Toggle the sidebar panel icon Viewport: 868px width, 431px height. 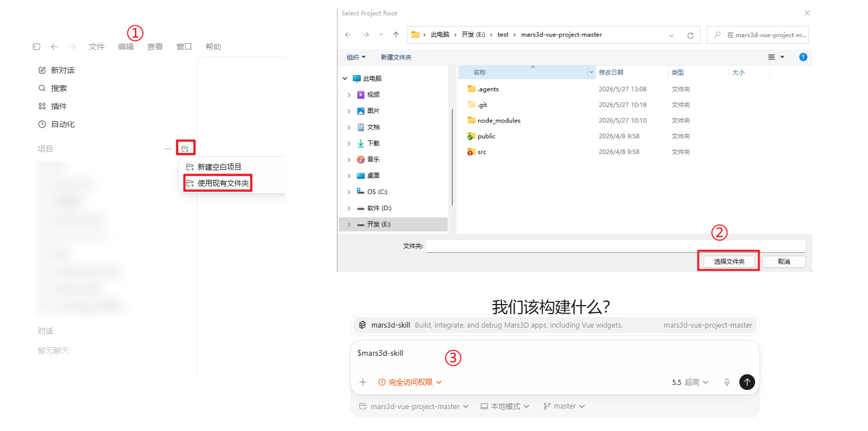(37, 47)
